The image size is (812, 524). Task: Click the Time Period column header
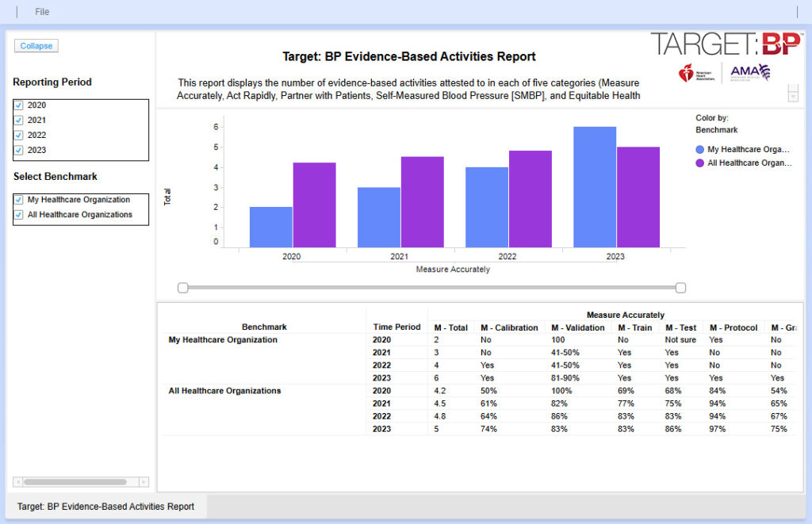click(396, 327)
